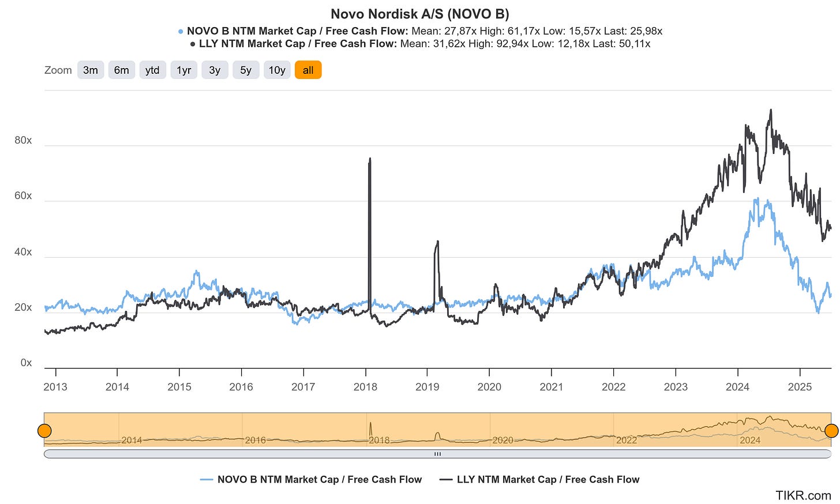This screenshot has width=840, height=504.
Task: Click the 0x y-axis label
Action: pyautogui.click(x=26, y=363)
